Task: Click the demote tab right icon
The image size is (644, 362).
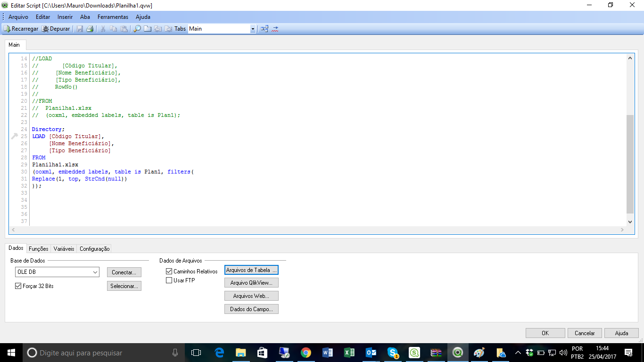Action: tap(168, 29)
